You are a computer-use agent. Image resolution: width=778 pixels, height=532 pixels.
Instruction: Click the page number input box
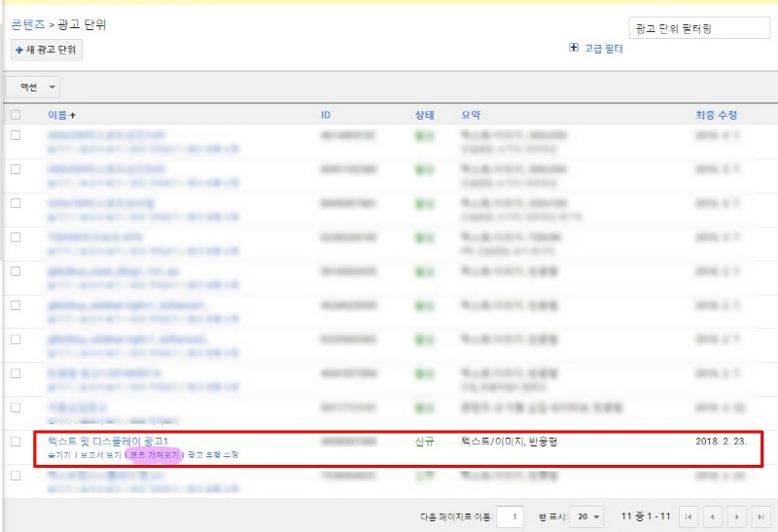[511, 516]
